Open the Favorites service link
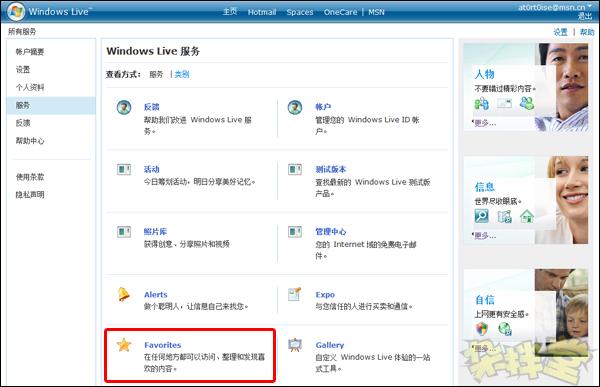The image size is (600, 387). (x=162, y=345)
